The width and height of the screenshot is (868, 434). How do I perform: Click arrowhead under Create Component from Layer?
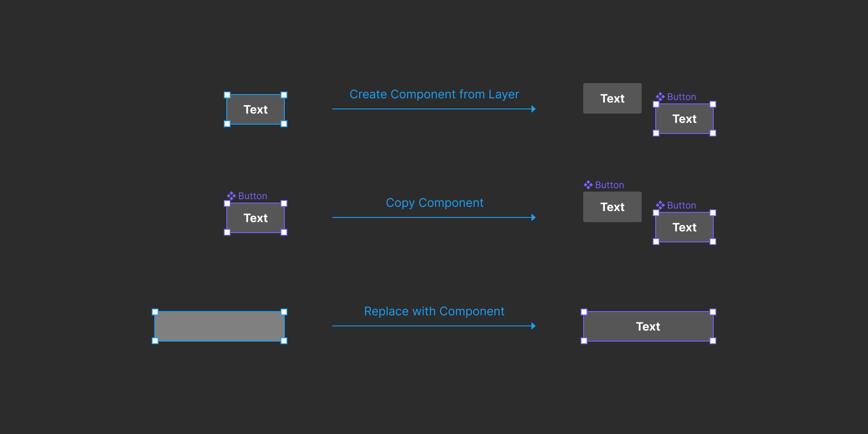[x=534, y=109]
